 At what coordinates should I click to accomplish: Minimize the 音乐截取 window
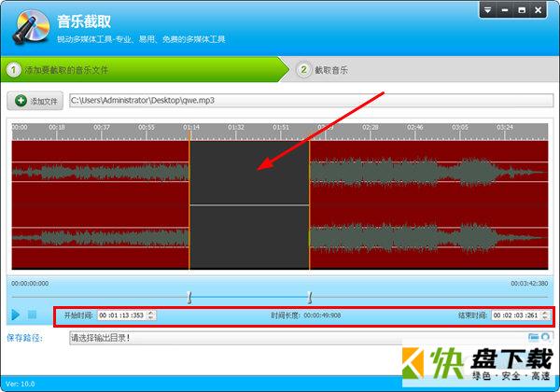(505, 10)
